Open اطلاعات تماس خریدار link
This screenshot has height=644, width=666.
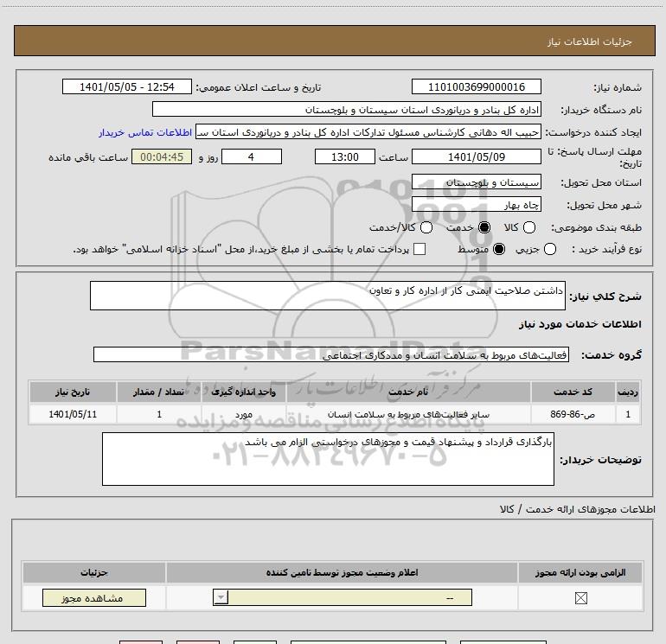click(145, 132)
